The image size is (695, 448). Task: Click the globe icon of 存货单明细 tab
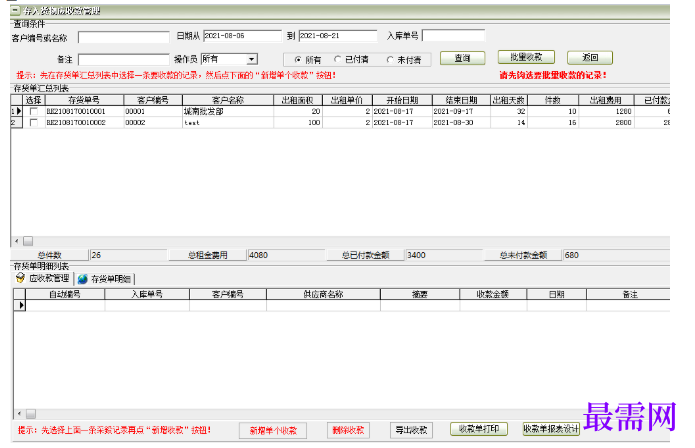(82, 279)
